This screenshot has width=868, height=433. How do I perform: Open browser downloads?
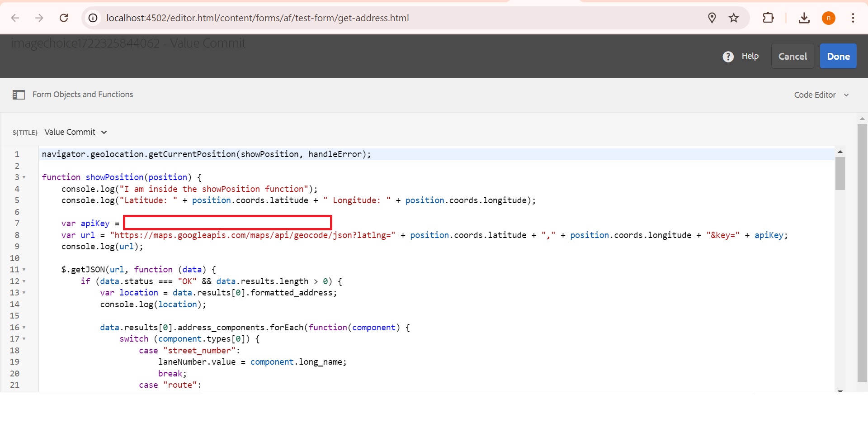[x=804, y=18]
